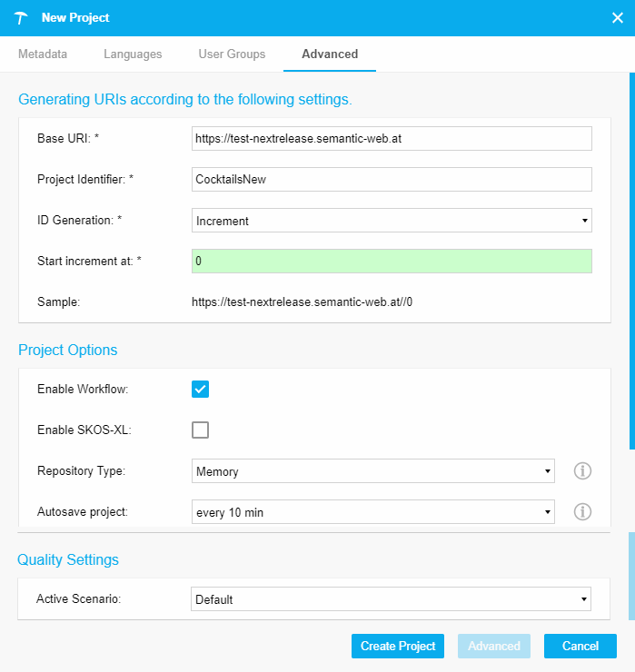
Task: Click the PoolParty logo icon in title bar
Action: 22,18
